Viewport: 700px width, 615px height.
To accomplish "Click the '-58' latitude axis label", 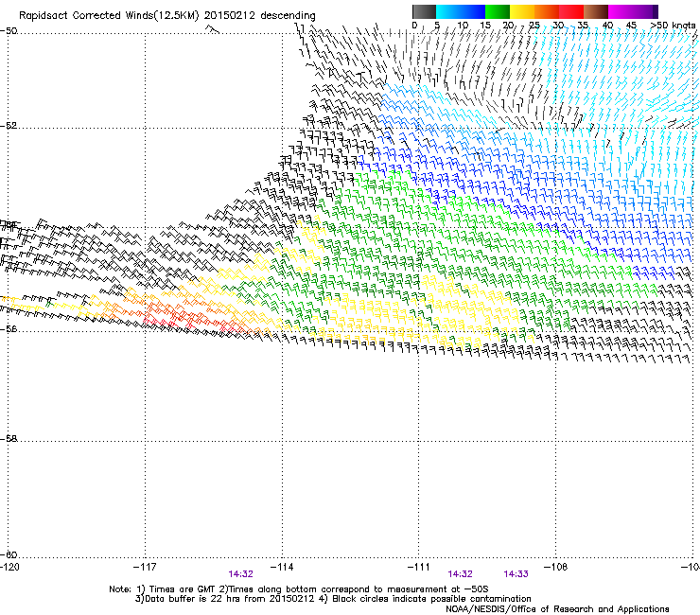I will pos(9,439).
